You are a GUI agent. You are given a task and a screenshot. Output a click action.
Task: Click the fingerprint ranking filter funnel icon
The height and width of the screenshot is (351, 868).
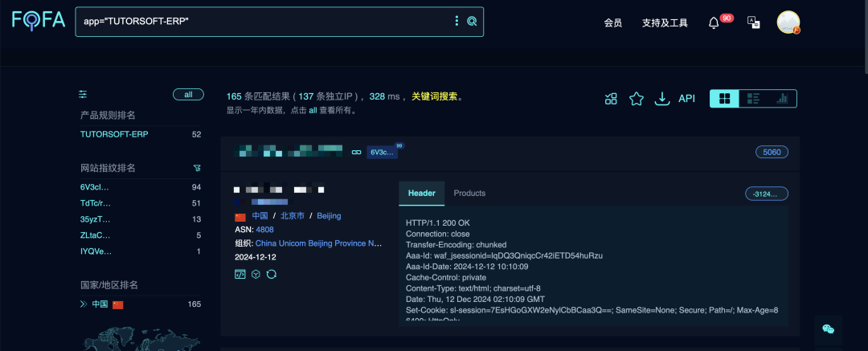point(197,168)
